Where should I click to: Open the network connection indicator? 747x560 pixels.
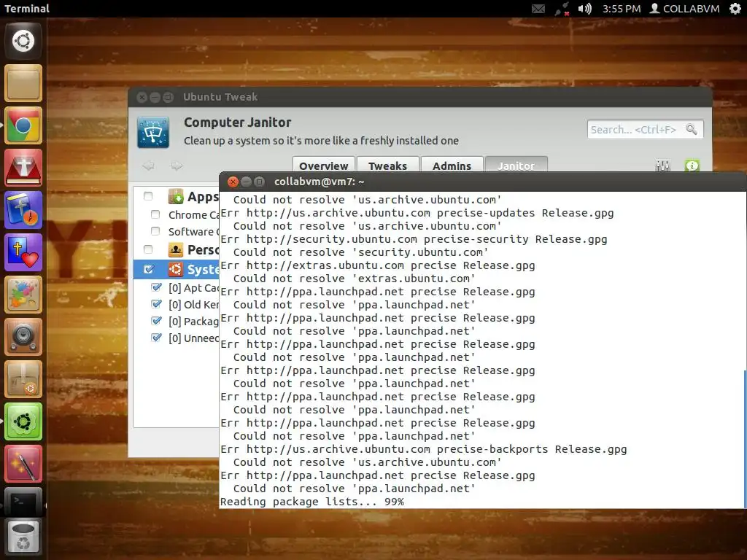[x=562, y=9]
